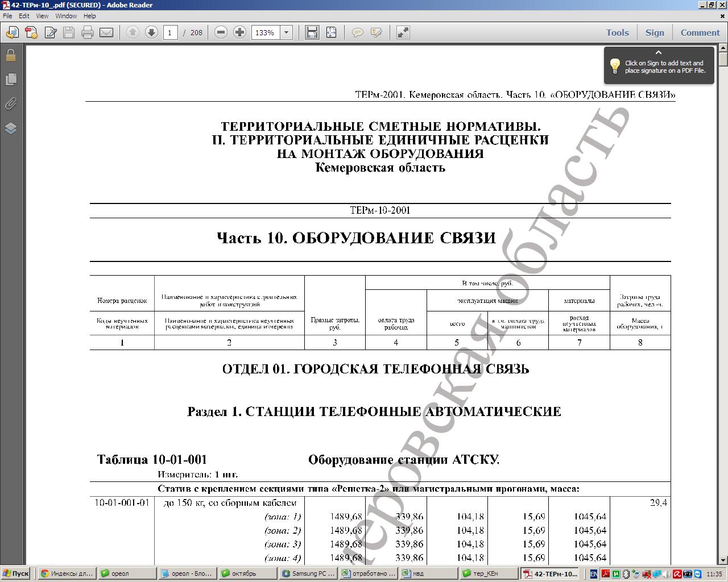This screenshot has width=728, height=582.
Task: Open the Comment pane
Action: (700, 32)
